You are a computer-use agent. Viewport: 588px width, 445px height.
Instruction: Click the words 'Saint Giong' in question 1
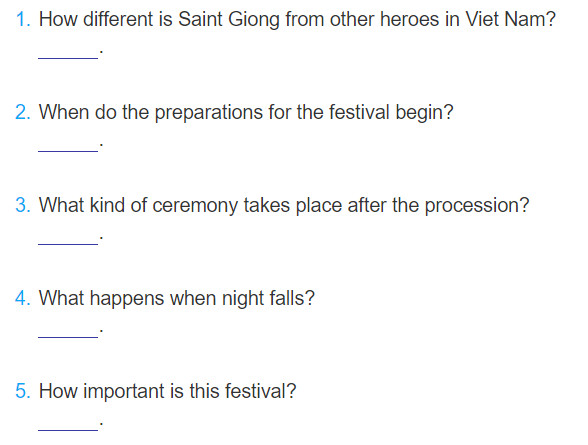coord(229,19)
